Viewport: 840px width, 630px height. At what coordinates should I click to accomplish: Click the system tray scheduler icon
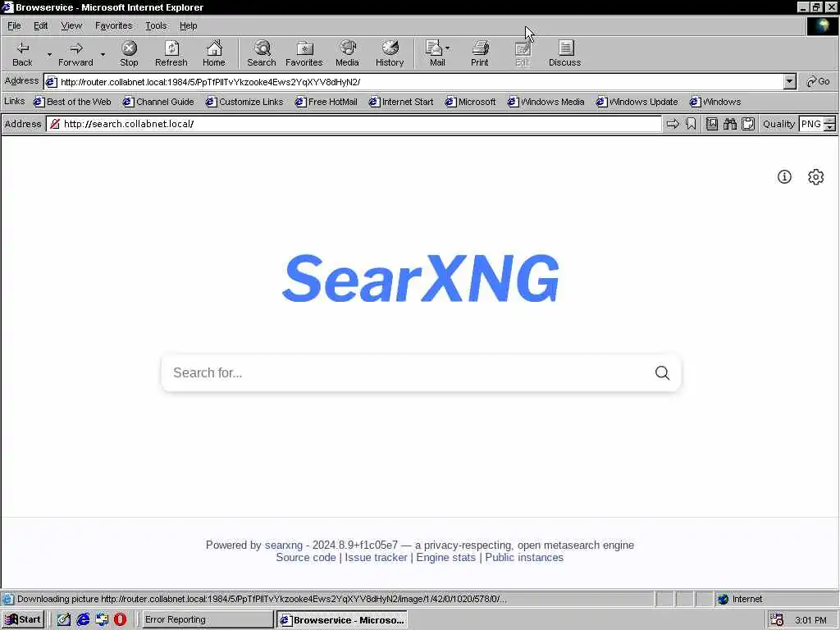(777, 620)
